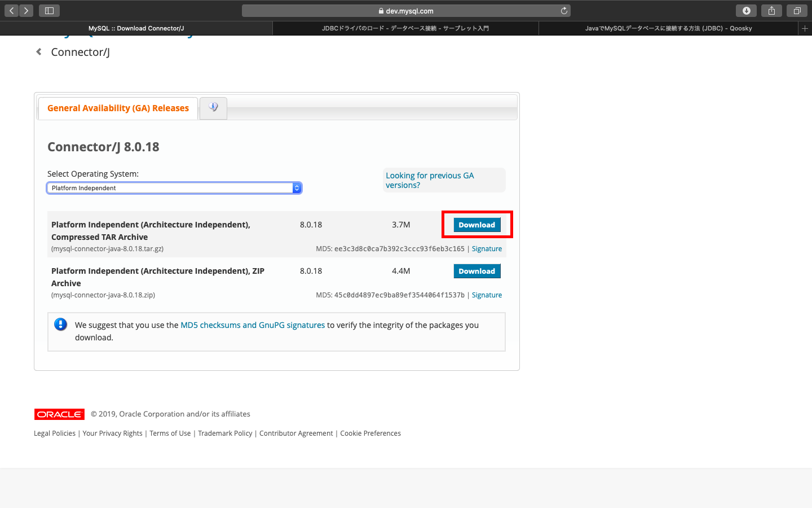
Task: Click the dev.mysql.com address bar
Action: point(406,11)
